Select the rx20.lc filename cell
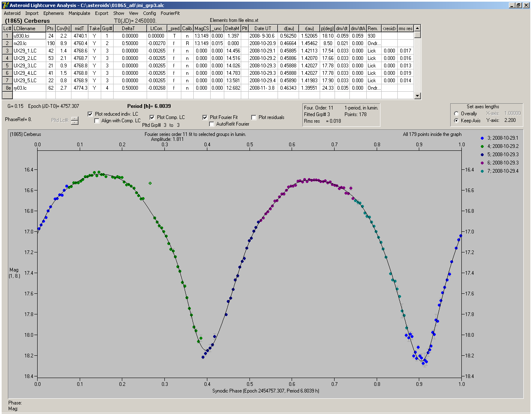The height and width of the screenshot is (414, 532). point(29,43)
